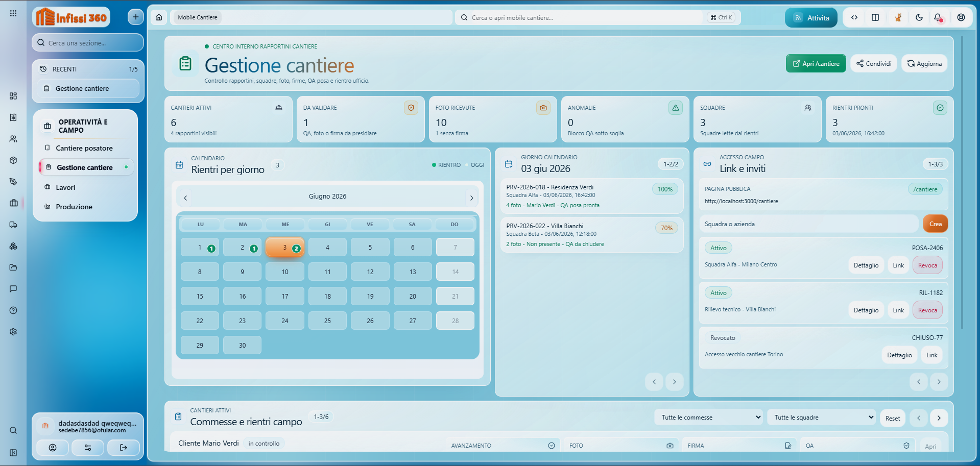The image size is (980, 466).
Task: Select day 17 in the June calendar
Action: point(285,296)
